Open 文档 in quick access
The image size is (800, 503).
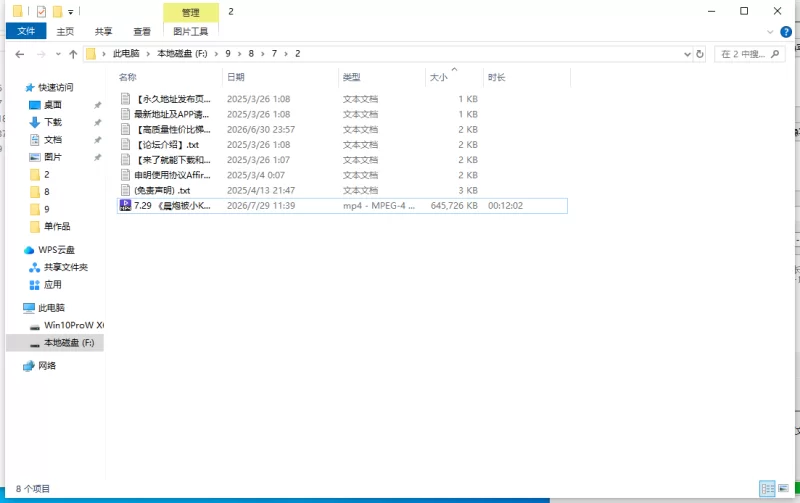pos(53,140)
